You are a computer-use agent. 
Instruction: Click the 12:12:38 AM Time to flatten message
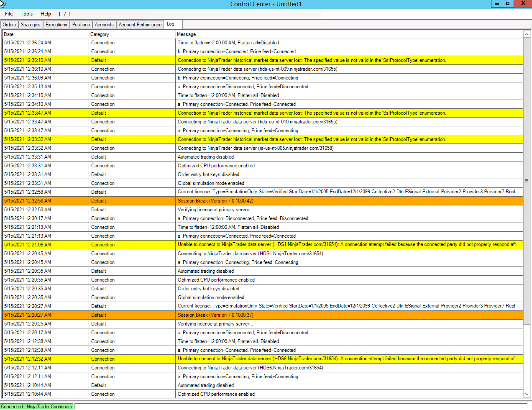(x=228, y=341)
